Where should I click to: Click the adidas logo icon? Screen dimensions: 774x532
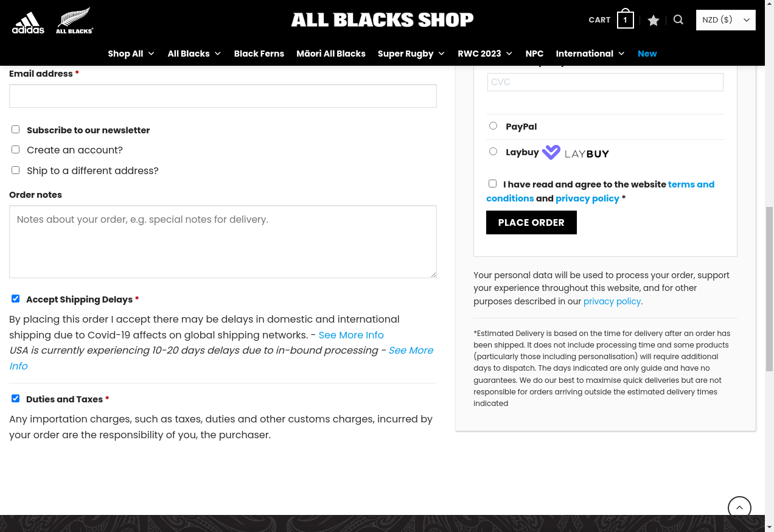28,23
